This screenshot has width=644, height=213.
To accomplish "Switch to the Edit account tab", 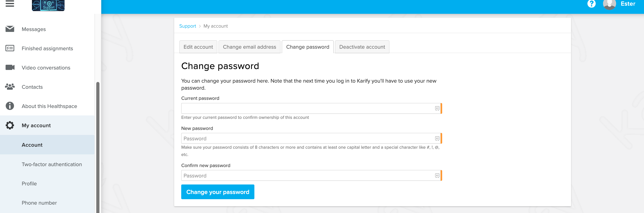I will (198, 47).
